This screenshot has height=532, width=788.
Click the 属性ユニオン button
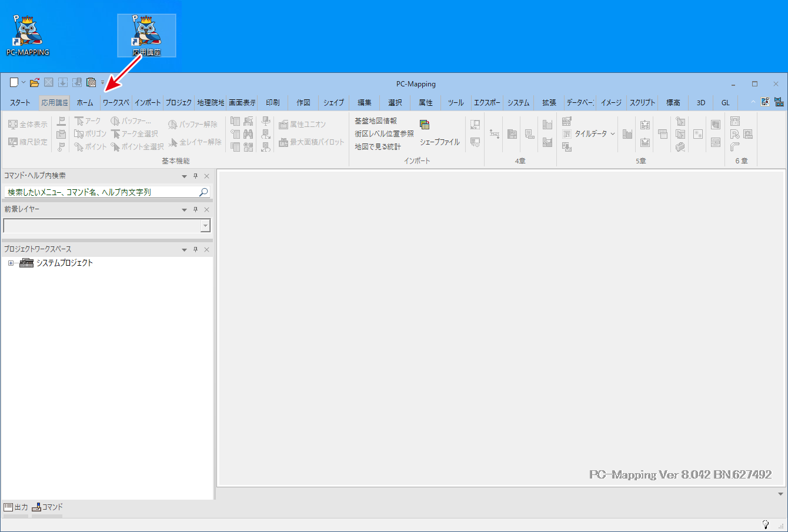point(302,124)
